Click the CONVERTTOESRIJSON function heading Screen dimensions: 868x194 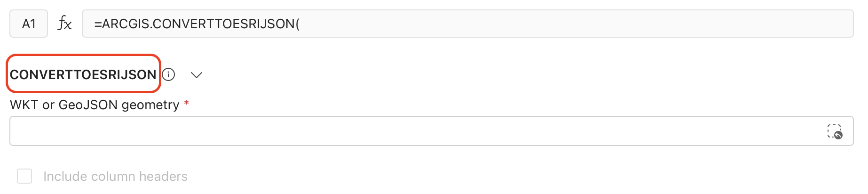83,74
